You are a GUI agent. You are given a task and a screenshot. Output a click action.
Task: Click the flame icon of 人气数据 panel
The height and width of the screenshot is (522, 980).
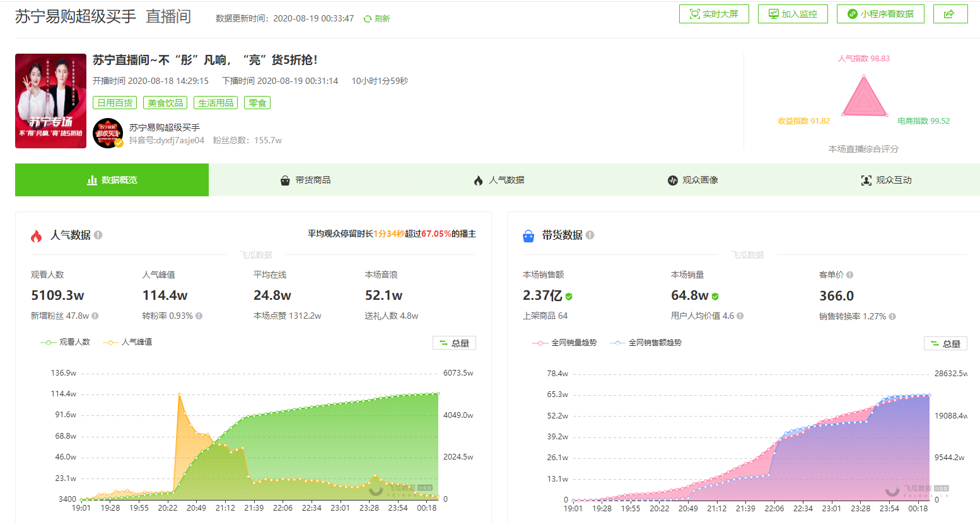pyautogui.click(x=37, y=235)
